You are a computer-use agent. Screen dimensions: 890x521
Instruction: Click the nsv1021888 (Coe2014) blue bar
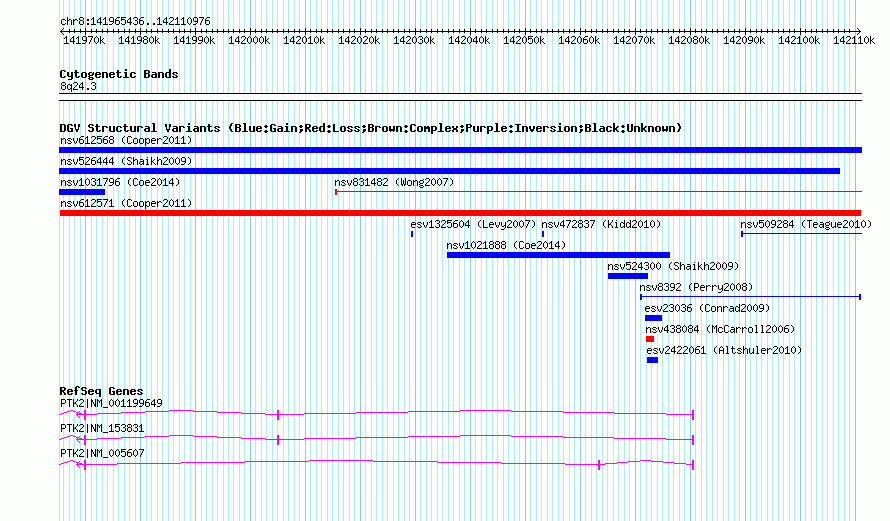[x=559, y=255]
